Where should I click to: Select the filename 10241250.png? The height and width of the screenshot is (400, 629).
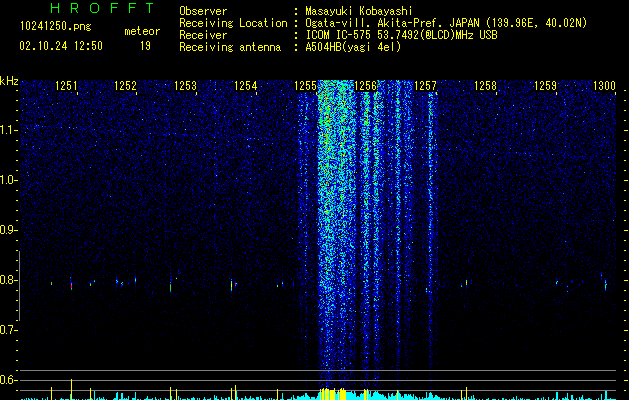[56, 27]
